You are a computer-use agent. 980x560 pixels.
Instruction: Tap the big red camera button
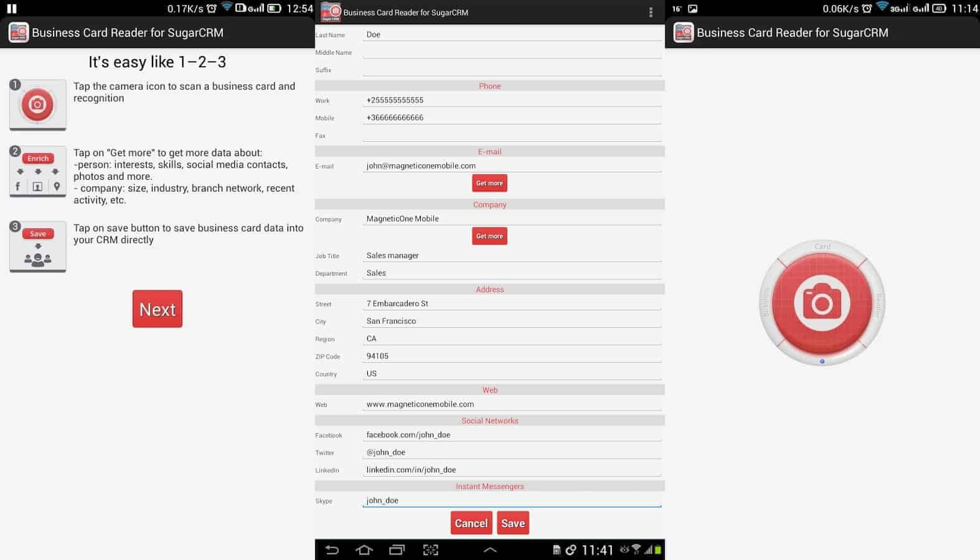pos(822,303)
